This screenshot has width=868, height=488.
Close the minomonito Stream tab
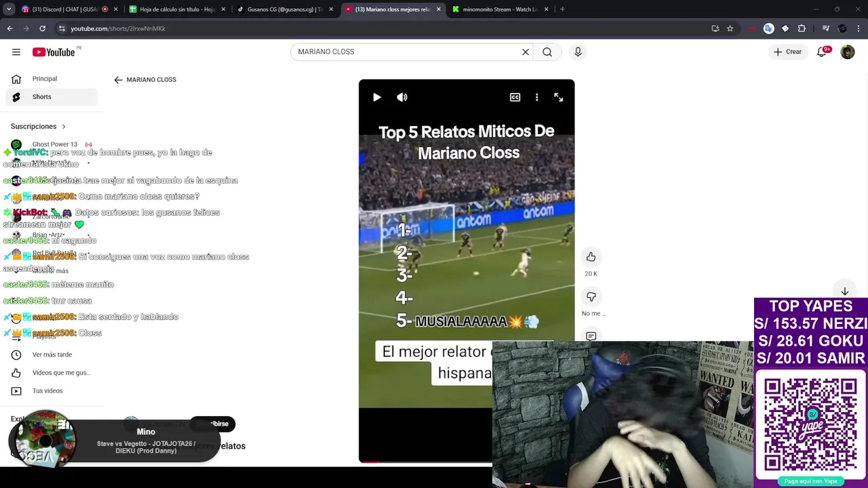point(547,9)
